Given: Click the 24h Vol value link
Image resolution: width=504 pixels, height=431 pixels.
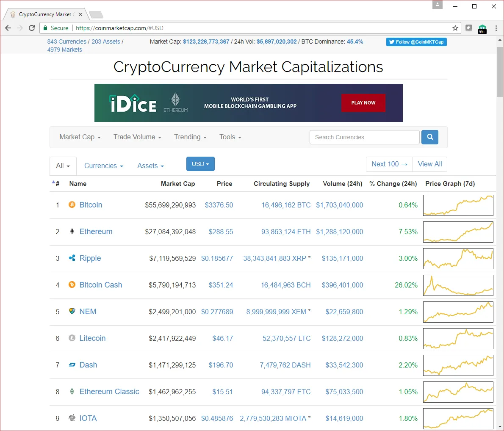Looking at the screenshot, I should coord(277,41).
